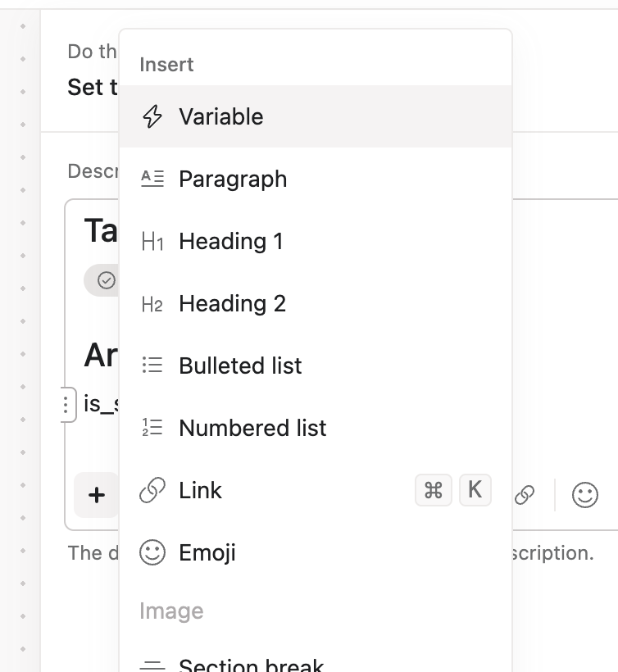The width and height of the screenshot is (618, 672).
Task: Click the lightning bolt Variable icon
Action: [x=152, y=117]
